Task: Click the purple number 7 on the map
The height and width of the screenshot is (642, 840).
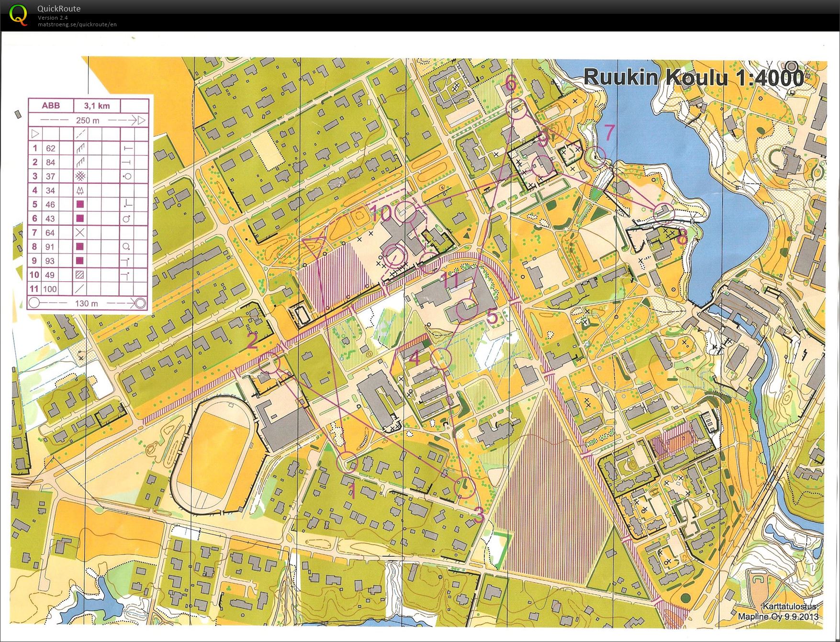Action: coord(609,133)
